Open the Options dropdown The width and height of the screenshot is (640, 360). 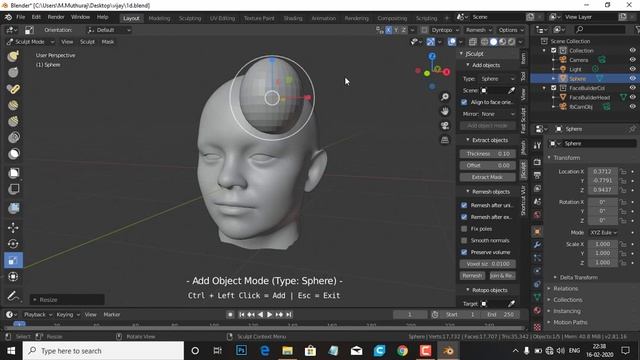coord(511,30)
